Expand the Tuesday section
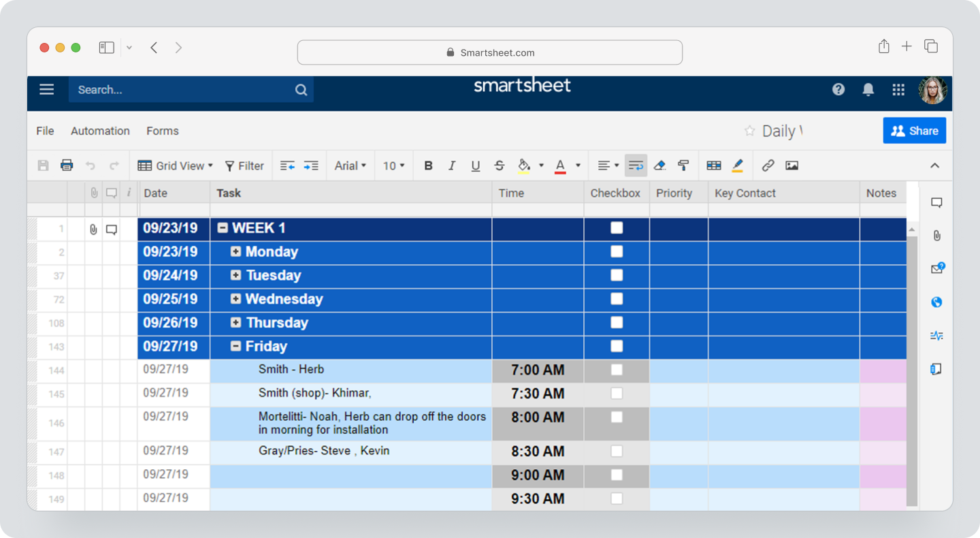The width and height of the screenshot is (980, 538). [x=235, y=275]
